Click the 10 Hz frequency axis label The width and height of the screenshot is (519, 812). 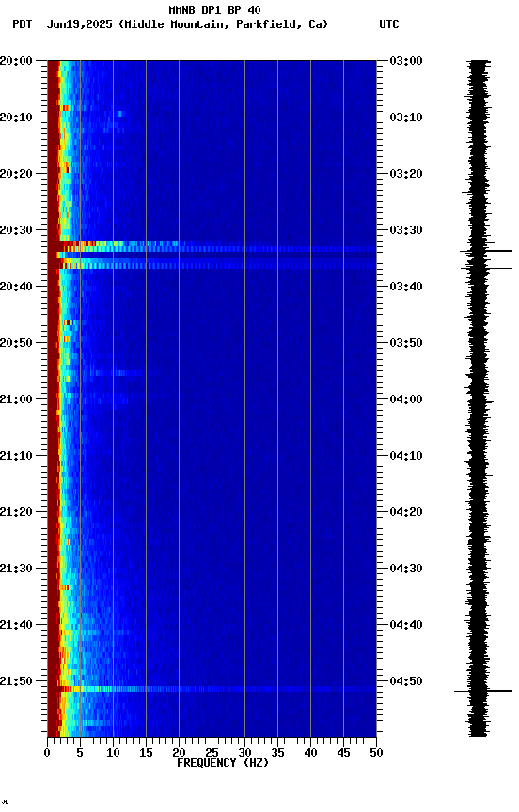coord(113,753)
